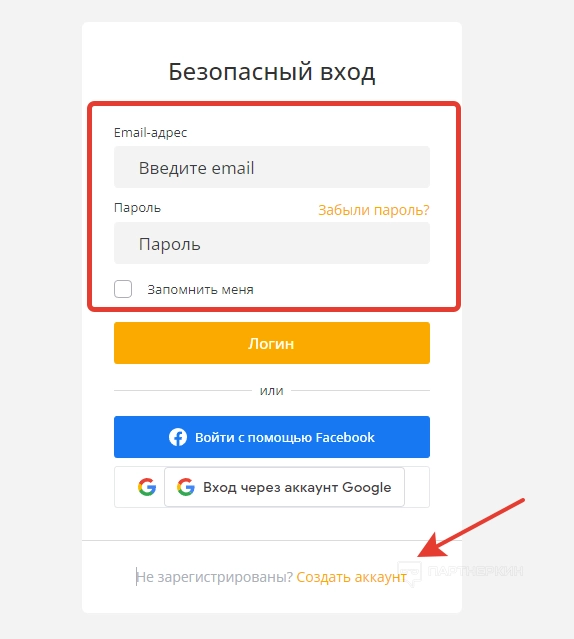
Task: Select Войти с помощью Facebook text
Action: (284, 437)
